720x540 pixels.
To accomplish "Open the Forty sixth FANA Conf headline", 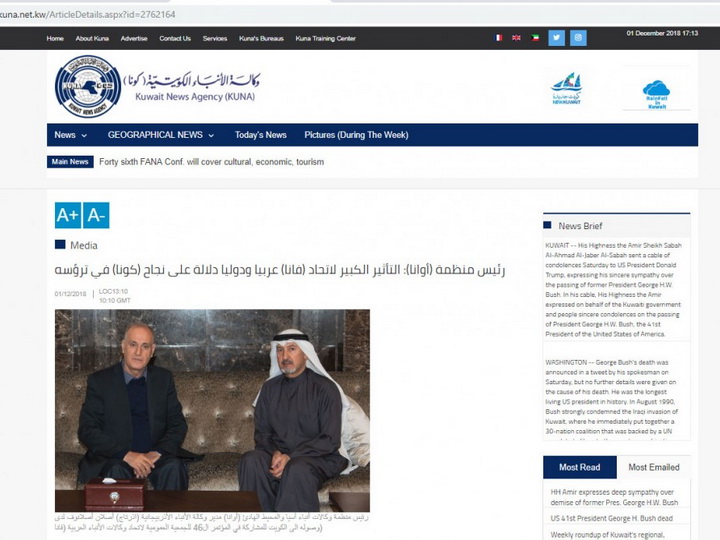I will (x=212, y=162).
